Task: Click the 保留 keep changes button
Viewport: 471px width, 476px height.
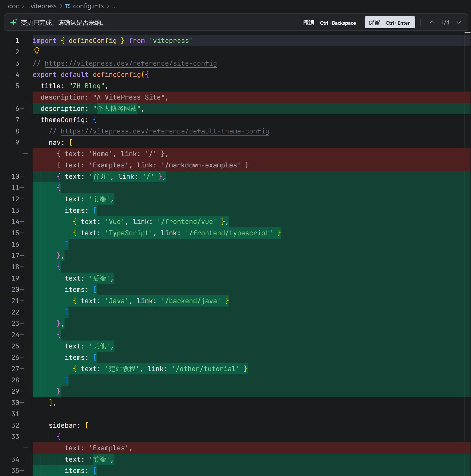Action: point(390,22)
